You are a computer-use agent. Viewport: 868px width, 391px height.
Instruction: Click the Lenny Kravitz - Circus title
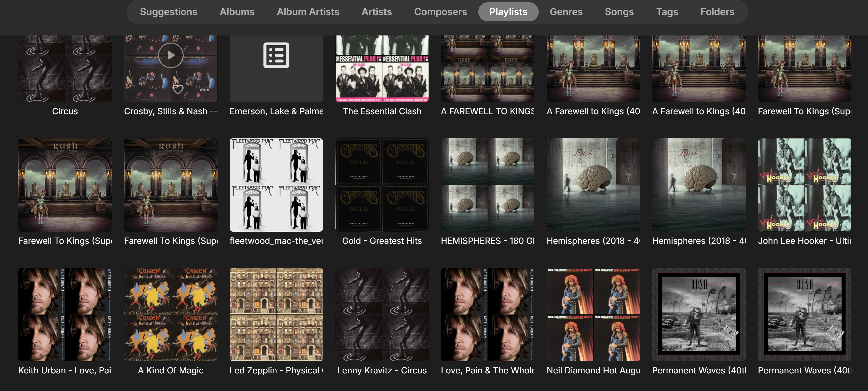coord(382,370)
